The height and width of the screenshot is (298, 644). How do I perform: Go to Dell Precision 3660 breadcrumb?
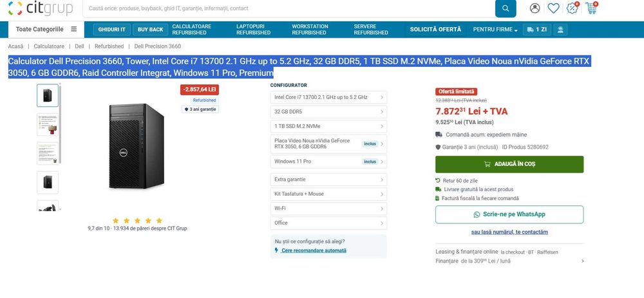(x=157, y=46)
